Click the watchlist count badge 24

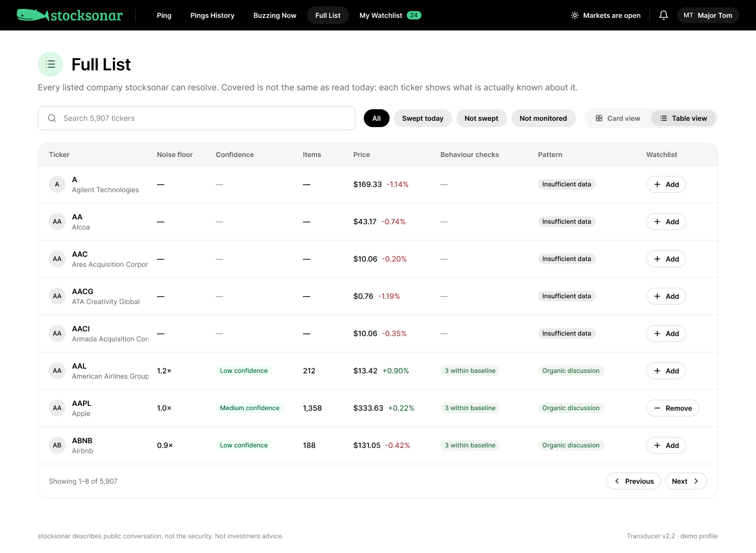point(414,15)
